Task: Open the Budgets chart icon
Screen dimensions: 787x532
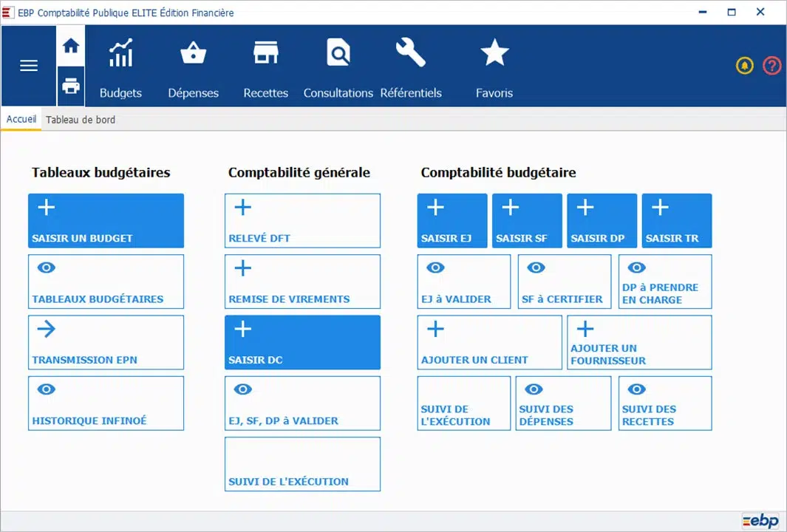Action: coord(120,55)
